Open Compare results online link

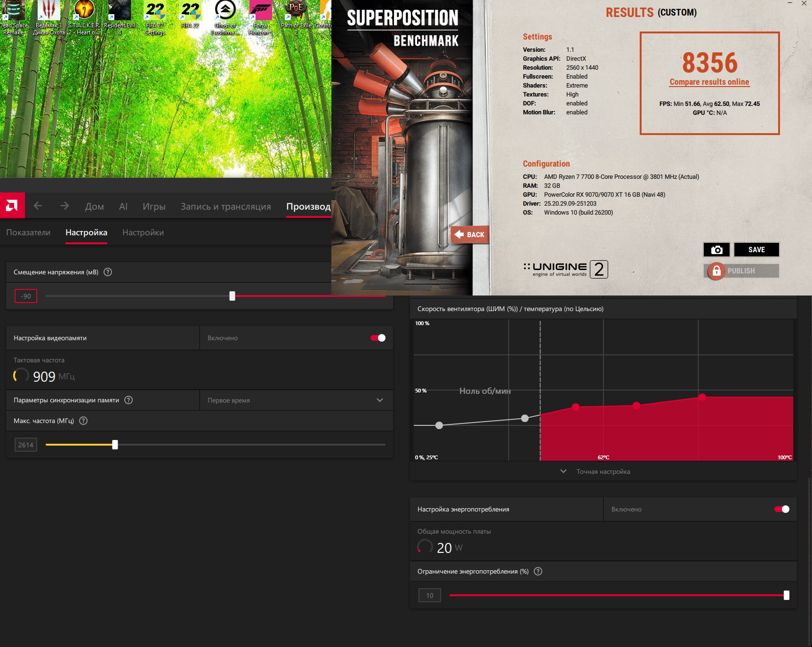(x=709, y=82)
